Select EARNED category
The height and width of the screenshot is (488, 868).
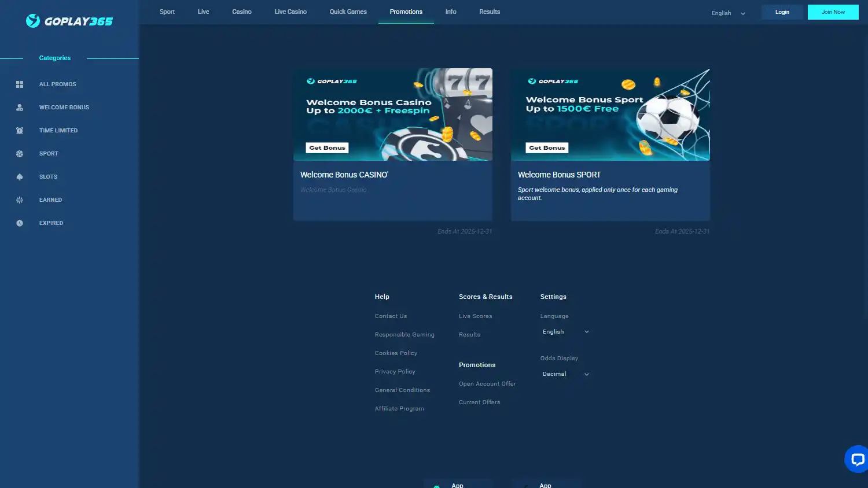50,200
